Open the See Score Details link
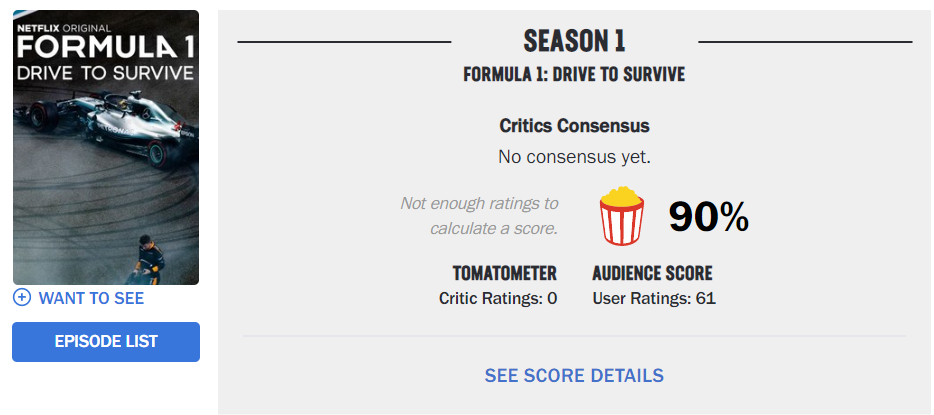Screen dimensions: 934x415 (x=574, y=376)
